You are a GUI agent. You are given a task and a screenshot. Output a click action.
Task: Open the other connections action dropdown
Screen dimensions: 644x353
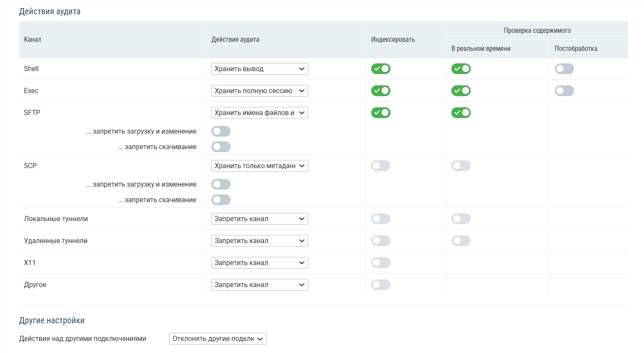pos(218,339)
